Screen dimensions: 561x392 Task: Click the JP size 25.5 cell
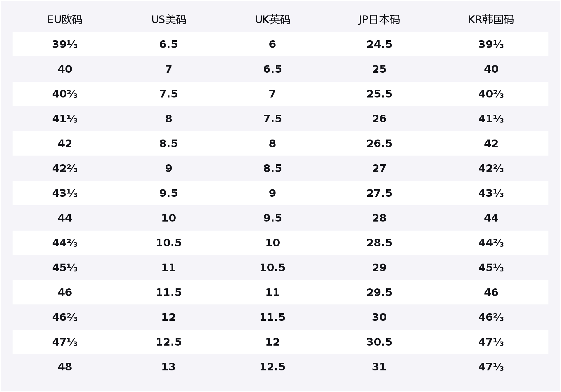pyautogui.click(x=379, y=94)
